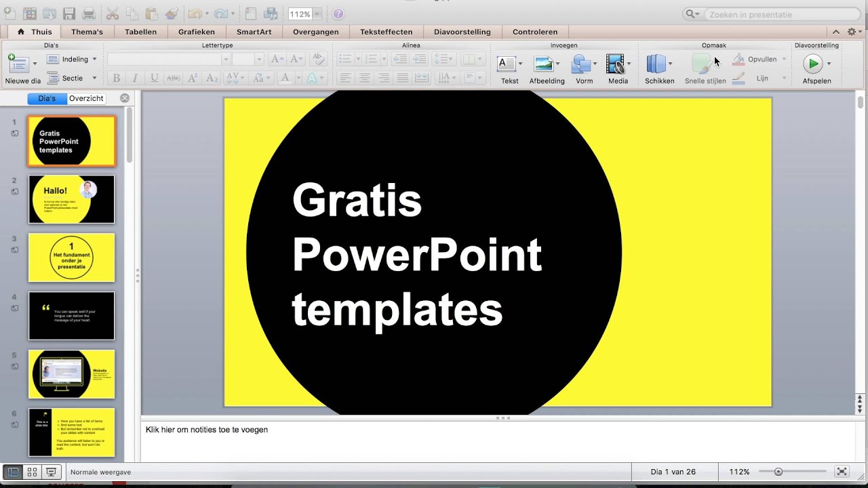
Task: Collapse the ribbon with chevron
Action: [835, 32]
